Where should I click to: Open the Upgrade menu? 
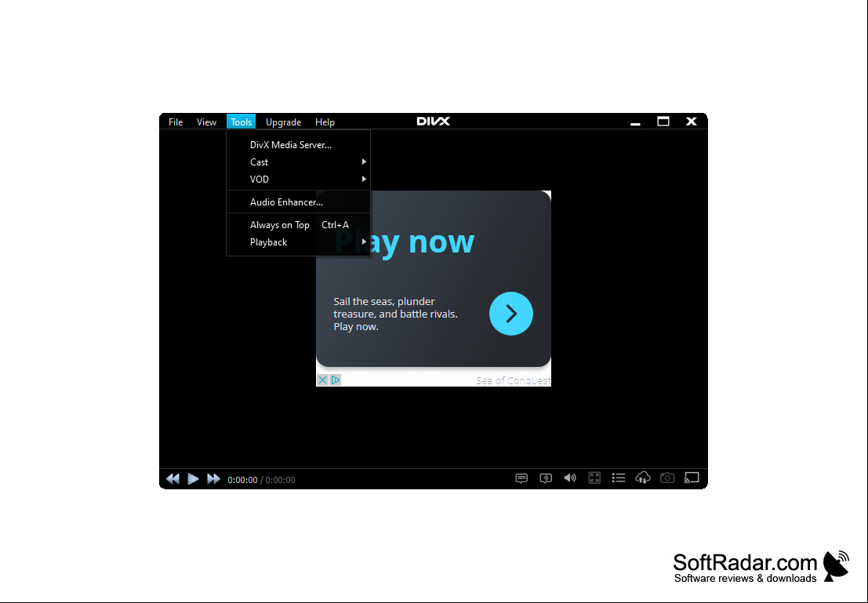tap(283, 122)
